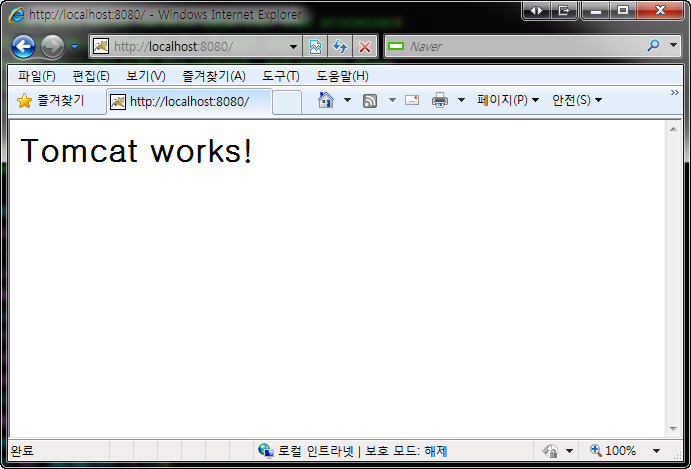Click the 완료 status text
Screen dimensions: 691x469
pos(22,451)
